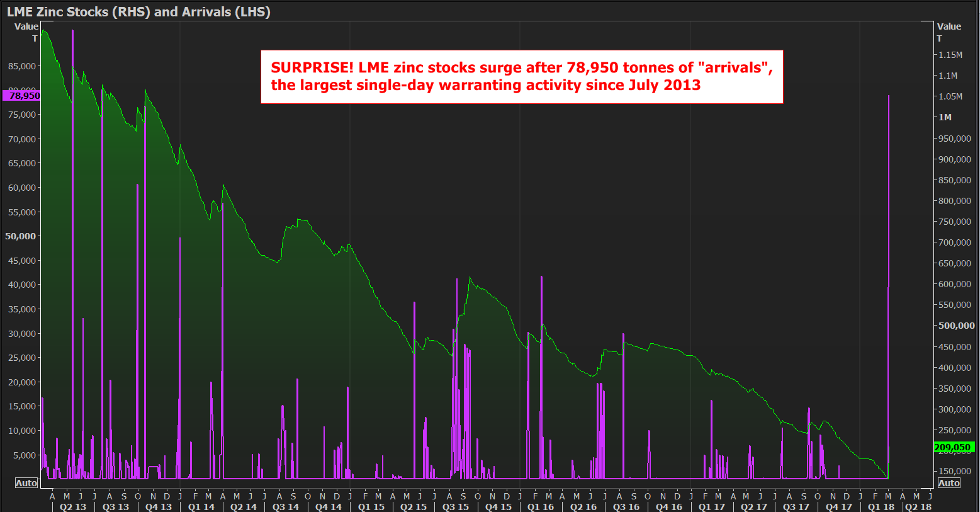Click the bold 50,000 left axis label
Image resolution: width=980 pixels, height=512 pixels.
tap(21, 236)
